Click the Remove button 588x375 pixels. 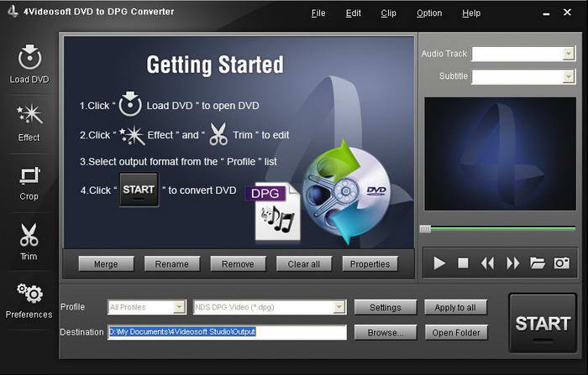click(x=238, y=263)
